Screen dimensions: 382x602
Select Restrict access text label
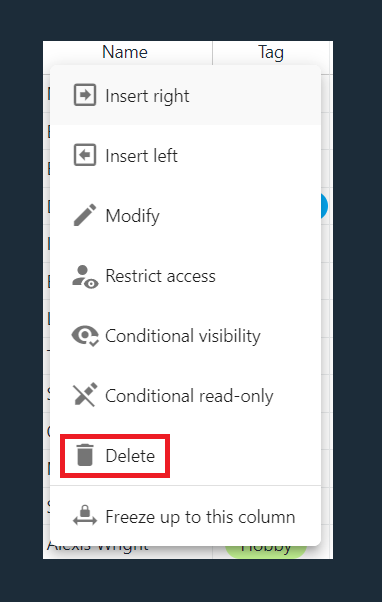pos(160,276)
